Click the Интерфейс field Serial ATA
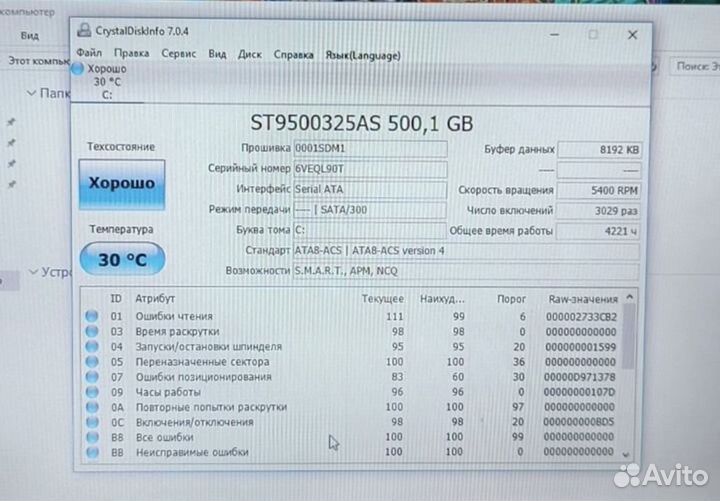Image resolution: width=720 pixels, height=501 pixels. [x=370, y=189]
